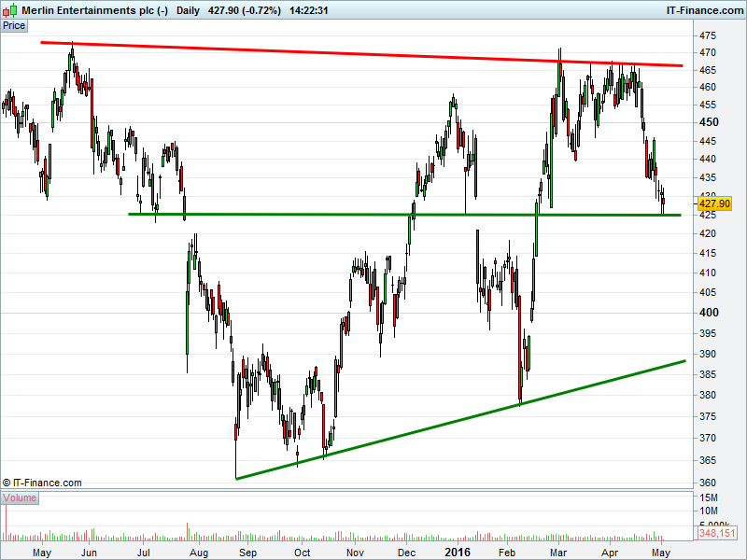747x560 pixels.
Task: Click the 385 price axis label
Action: point(708,374)
